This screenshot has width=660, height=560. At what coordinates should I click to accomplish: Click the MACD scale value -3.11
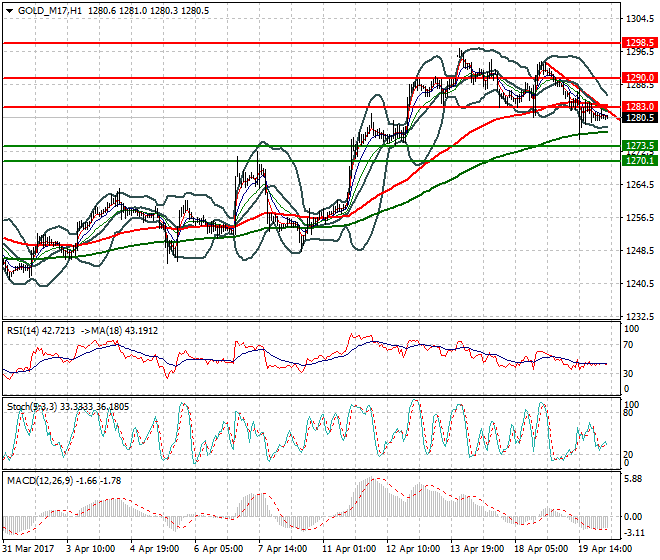[634, 533]
